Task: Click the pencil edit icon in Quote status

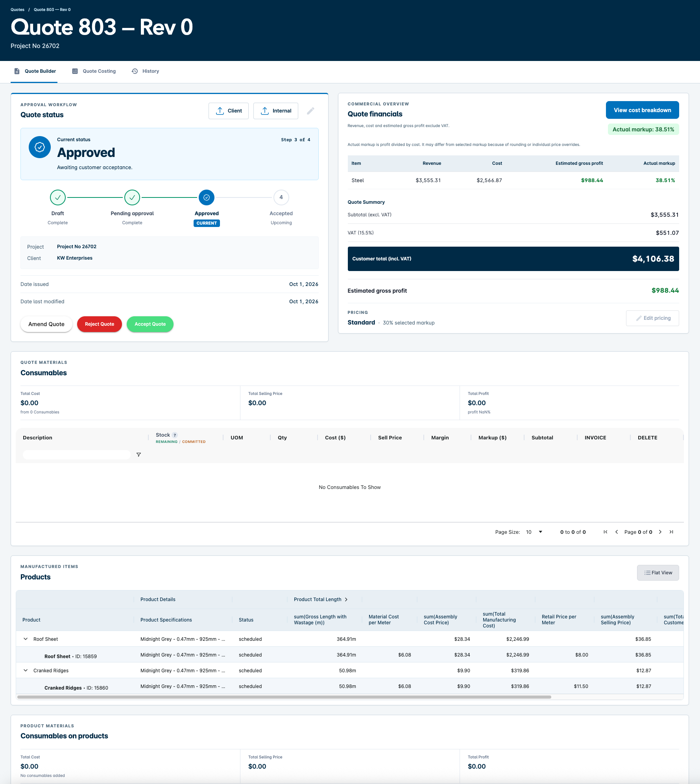Action: (310, 111)
